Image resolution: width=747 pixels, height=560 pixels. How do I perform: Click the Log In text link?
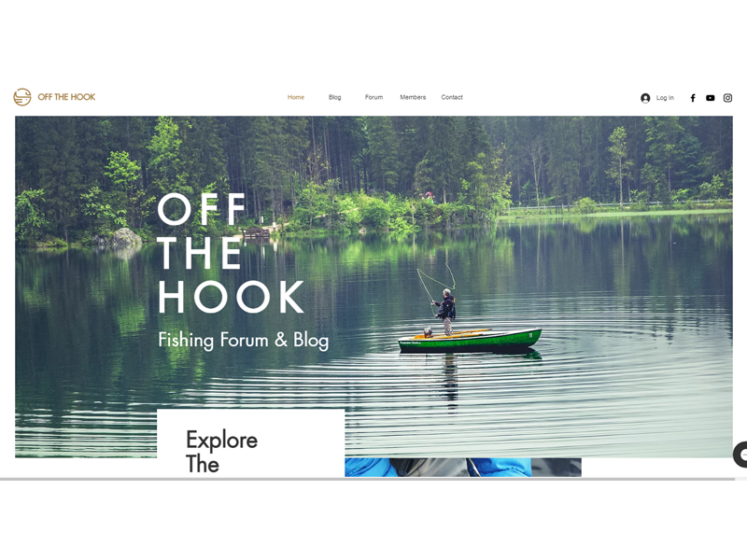(x=665, y=98)
